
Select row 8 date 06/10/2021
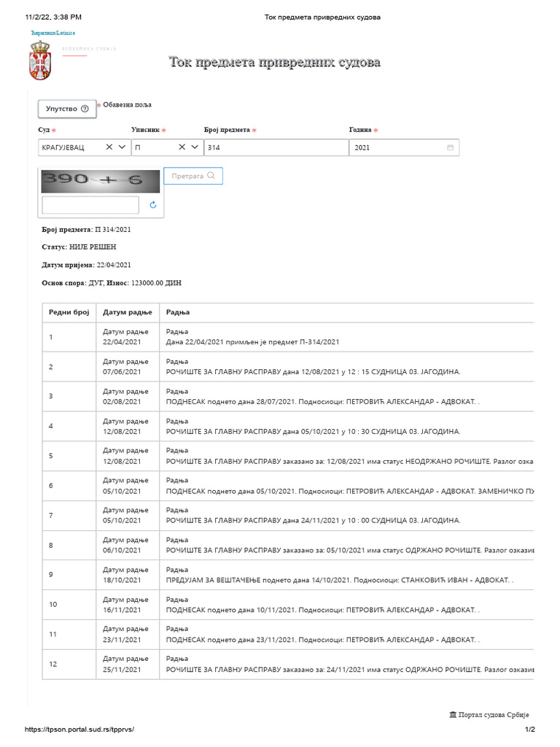tap(122, 550)
